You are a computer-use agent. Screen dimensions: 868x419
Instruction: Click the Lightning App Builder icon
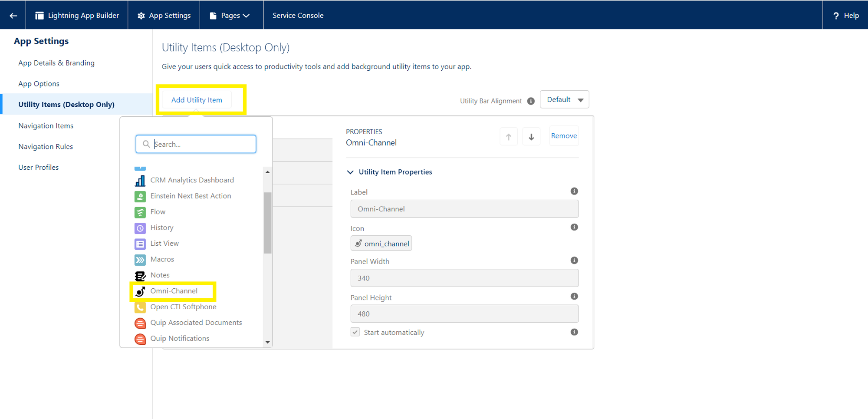coord(39,16)
